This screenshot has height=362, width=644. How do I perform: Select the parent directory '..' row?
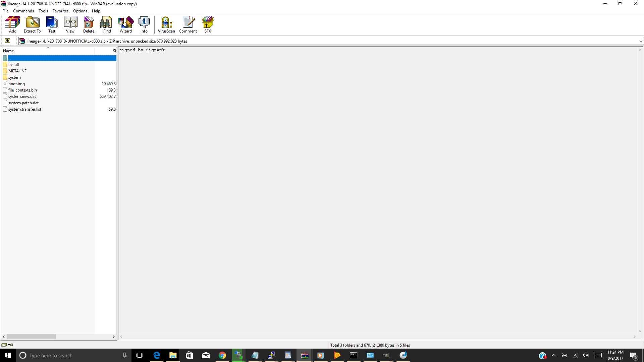pos(59,58)
